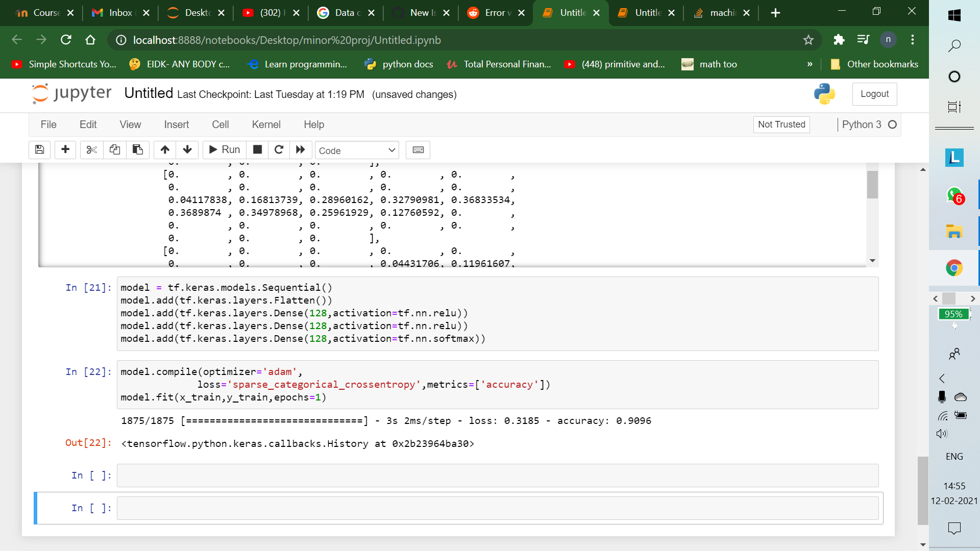Interrupt the kernel with the stop icon
Viewport: 980px width, 551px height.
pos(257,149)
